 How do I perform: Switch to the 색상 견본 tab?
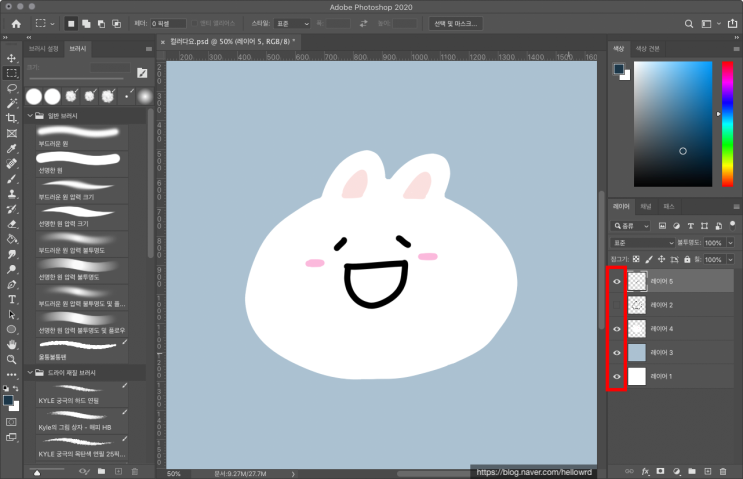click(647, 49)
